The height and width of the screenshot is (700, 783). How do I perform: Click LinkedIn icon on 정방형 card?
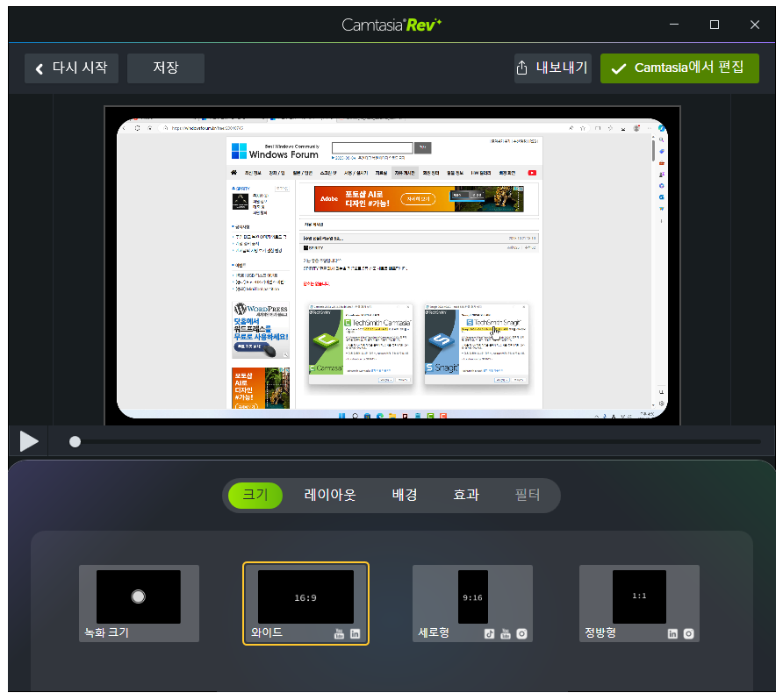[672, 633]
